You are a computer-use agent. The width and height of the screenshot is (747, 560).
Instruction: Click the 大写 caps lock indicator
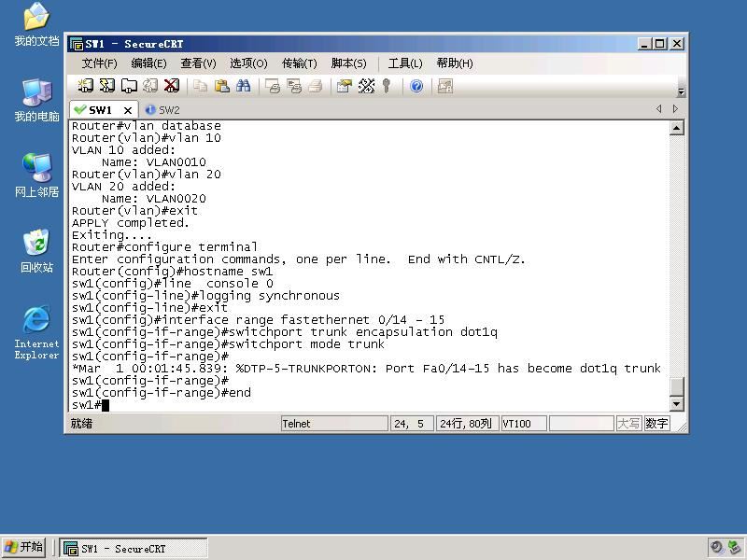click(628, 424)
